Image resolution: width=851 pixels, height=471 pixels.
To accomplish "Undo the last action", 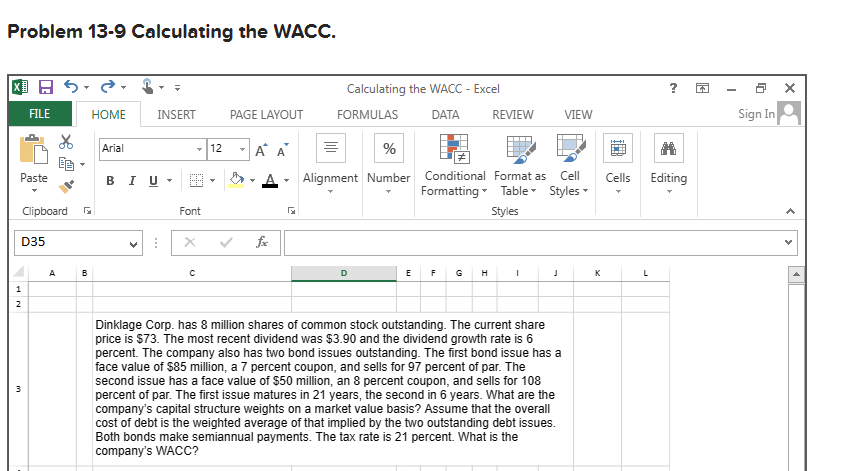I will click(71, 86).
